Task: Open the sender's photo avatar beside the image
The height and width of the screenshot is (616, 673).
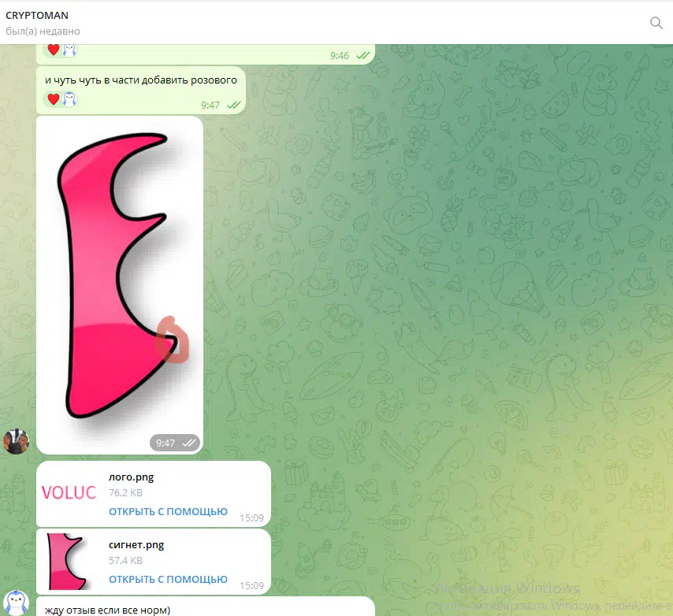Action: click(16, 441)
